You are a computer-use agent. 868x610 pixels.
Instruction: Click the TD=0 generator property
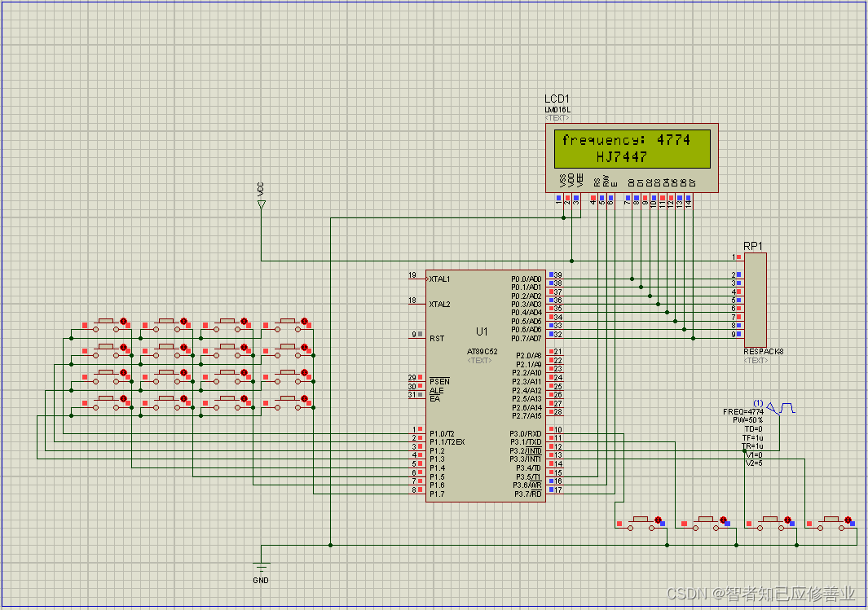point(753,429)
